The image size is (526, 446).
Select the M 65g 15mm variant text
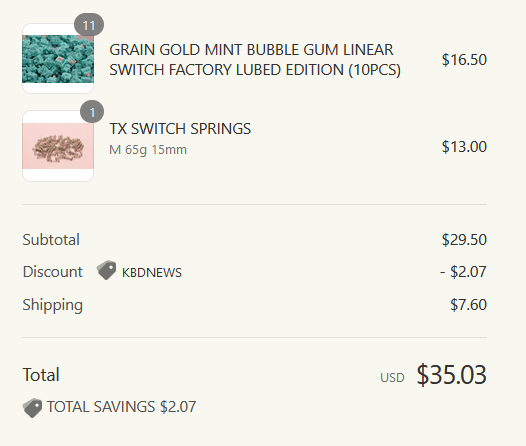pos(148,150)
